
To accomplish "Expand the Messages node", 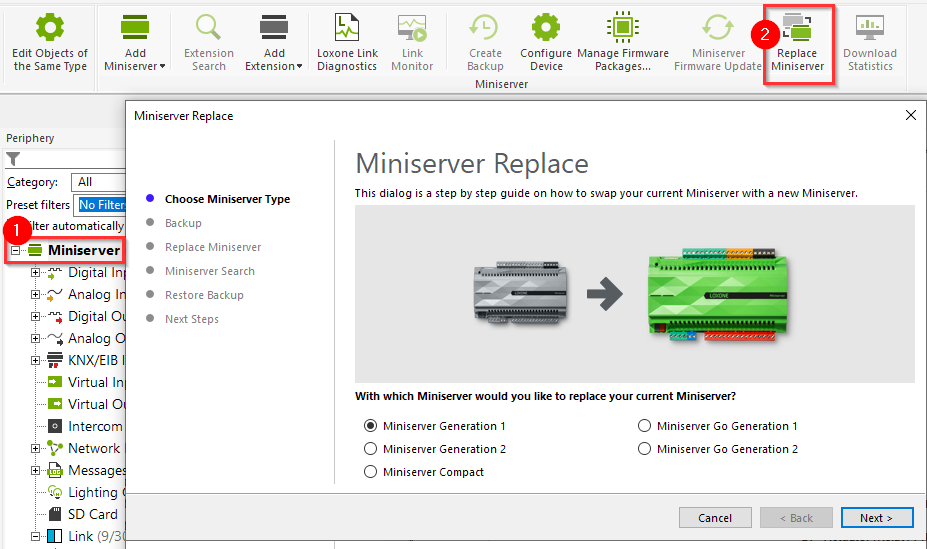I will tap(35, 470).
